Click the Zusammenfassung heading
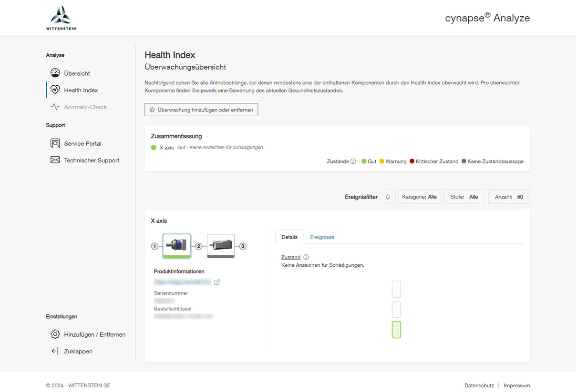 point(176,136)
